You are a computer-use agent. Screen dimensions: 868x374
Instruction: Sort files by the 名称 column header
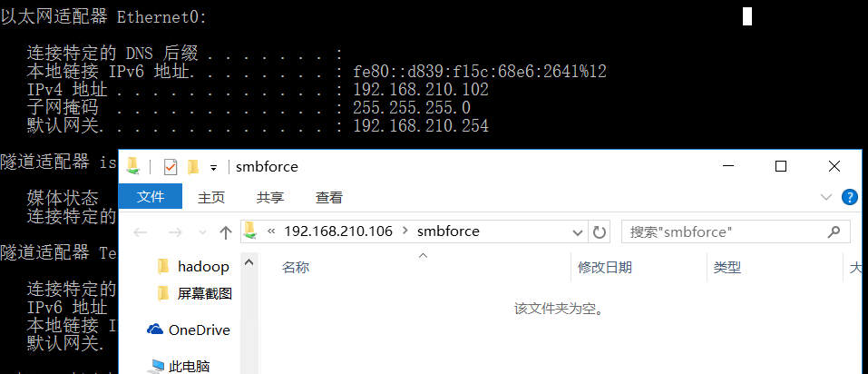click(x=296, y=268)
